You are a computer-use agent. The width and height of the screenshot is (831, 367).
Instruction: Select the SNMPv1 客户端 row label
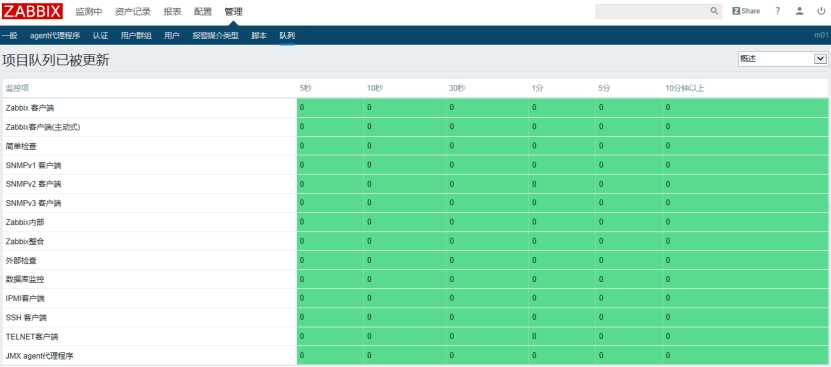pos(33,165)
